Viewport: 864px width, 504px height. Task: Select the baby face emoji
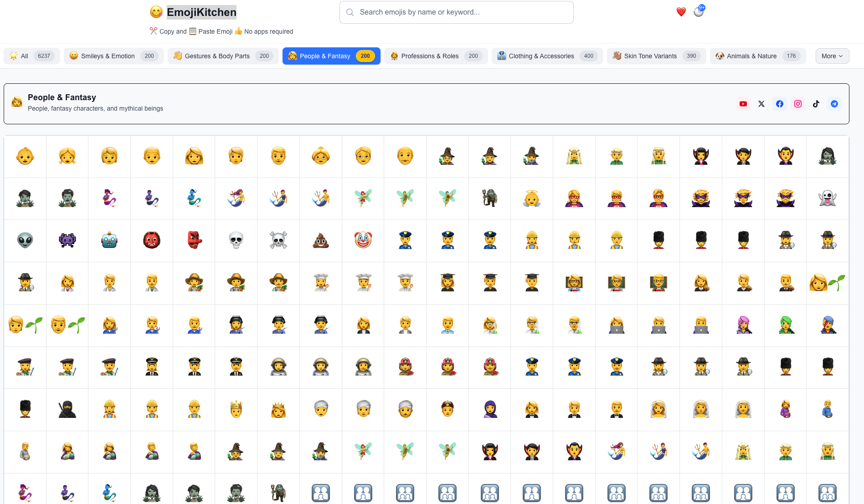[25, 156]
